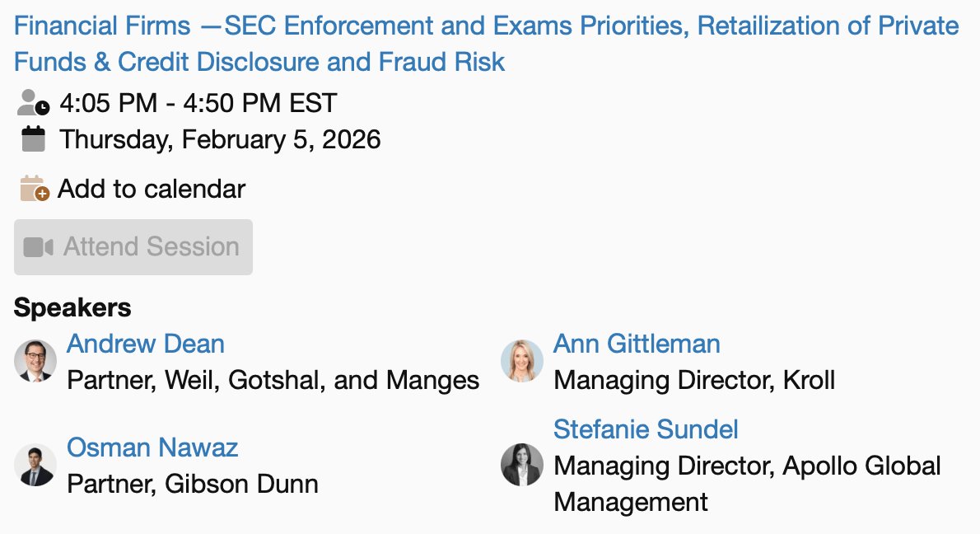Click the Managing Director, Kroll title text
The height and width of the screenshot is (534, 980).
pos(694,380)
